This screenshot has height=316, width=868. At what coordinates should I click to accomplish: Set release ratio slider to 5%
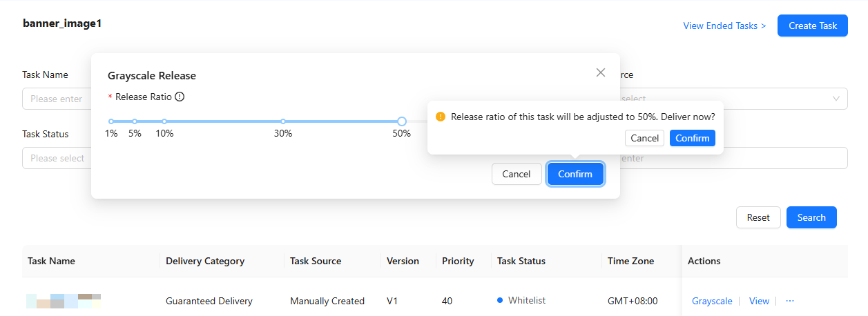click(x=135, y=121)
